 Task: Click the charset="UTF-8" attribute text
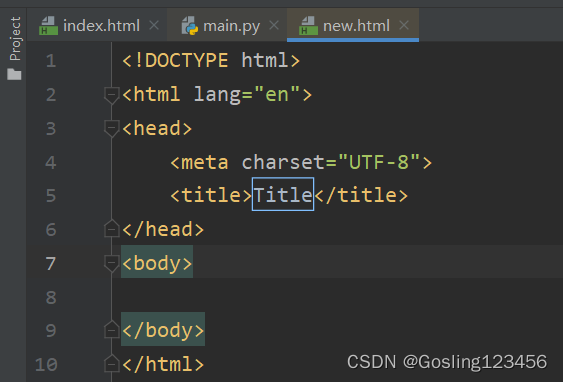[331, 162]
